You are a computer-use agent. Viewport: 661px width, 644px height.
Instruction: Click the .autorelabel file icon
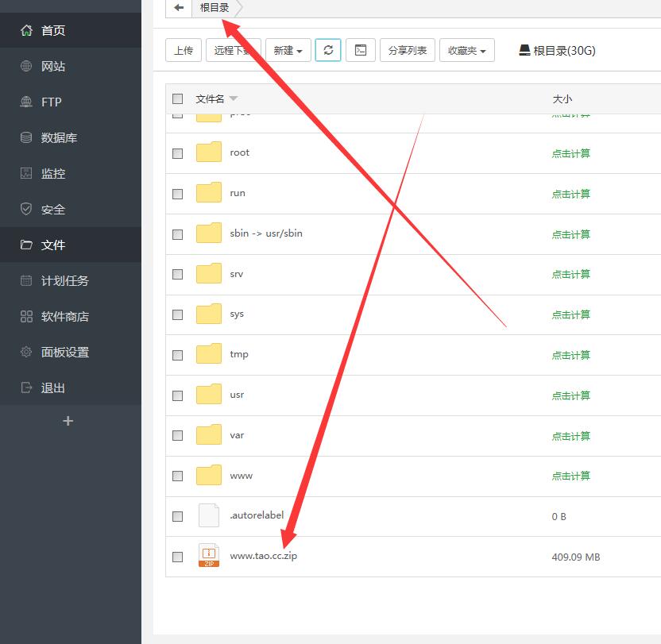(209, 516)
